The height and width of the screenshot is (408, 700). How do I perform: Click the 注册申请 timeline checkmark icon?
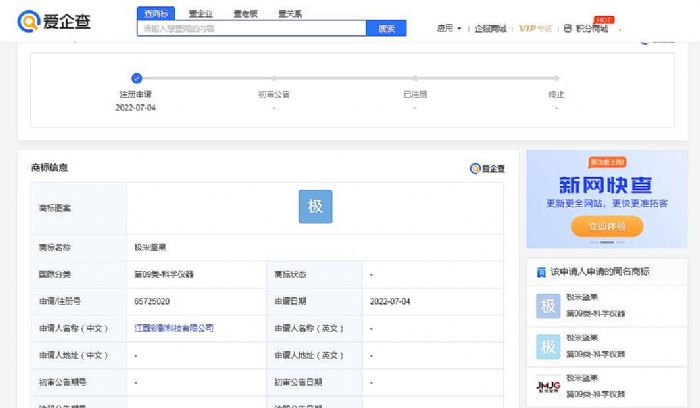pyautogui.click(x=137, y=78)
